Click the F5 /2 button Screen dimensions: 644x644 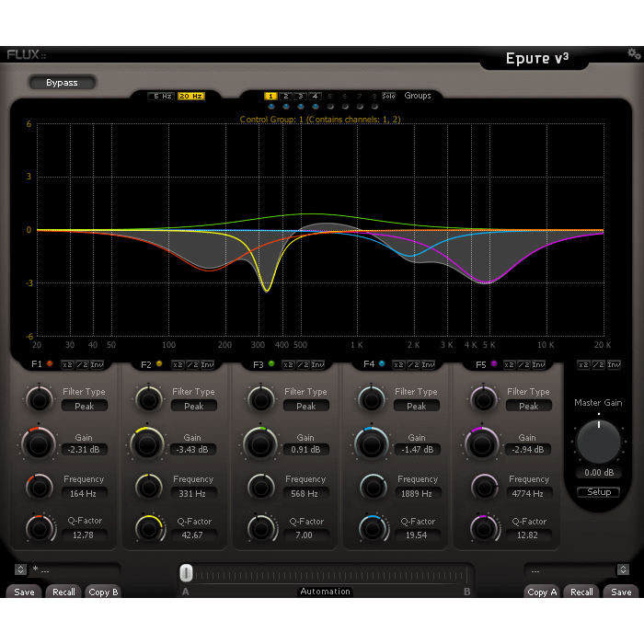523,364
